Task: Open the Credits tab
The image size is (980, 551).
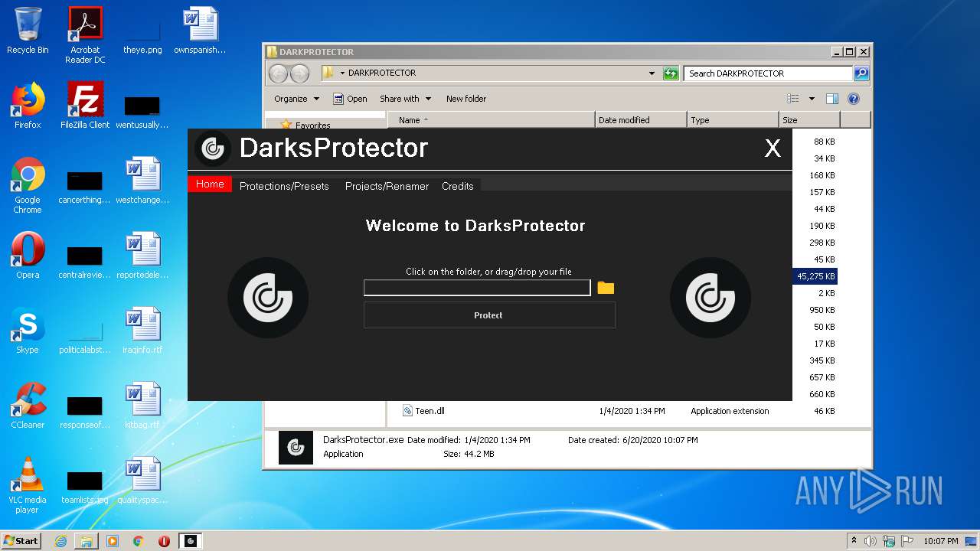Action: click(x=458, y=186)
